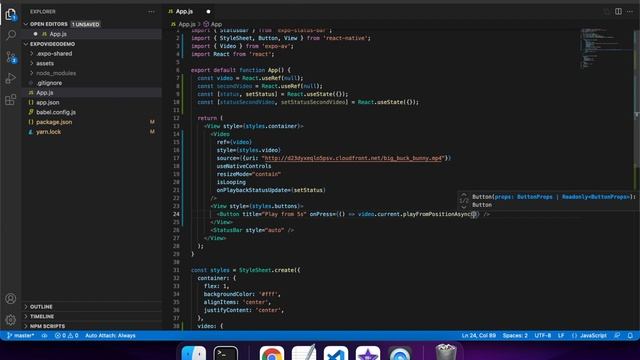The width and height of the screenshot is (640, 360).
Task: Change file encoding UTF-8
Action: point(543,336)
